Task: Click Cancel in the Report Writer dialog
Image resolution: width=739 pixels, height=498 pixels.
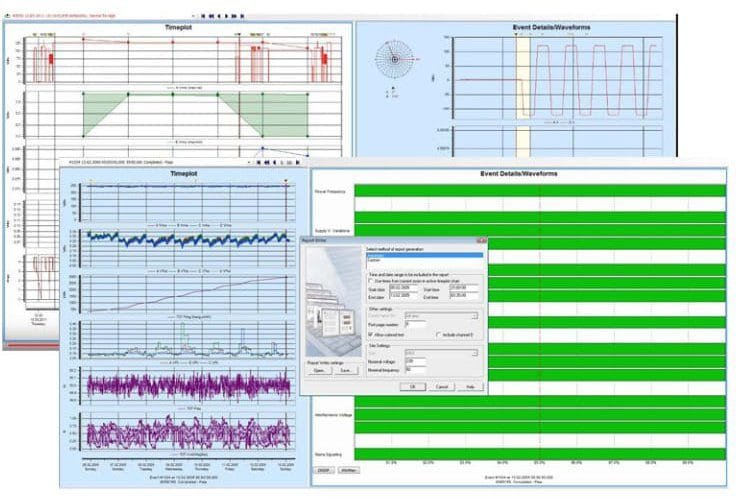Action: (442, 386)
